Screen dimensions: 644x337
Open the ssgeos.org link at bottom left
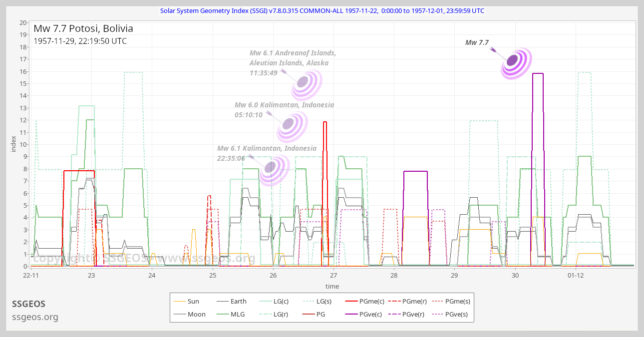tap(35, 317)
